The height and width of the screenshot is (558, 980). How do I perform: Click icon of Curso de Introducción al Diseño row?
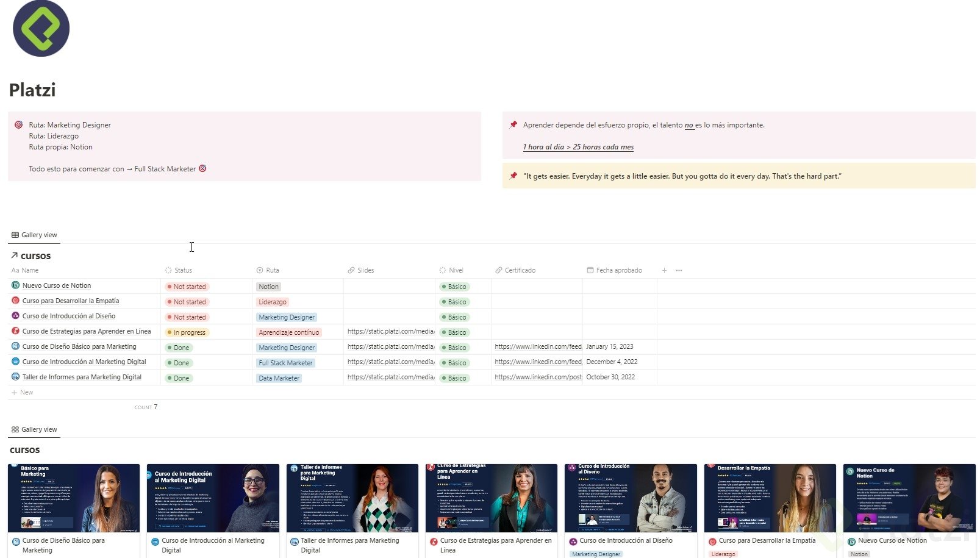click(16, 316)
